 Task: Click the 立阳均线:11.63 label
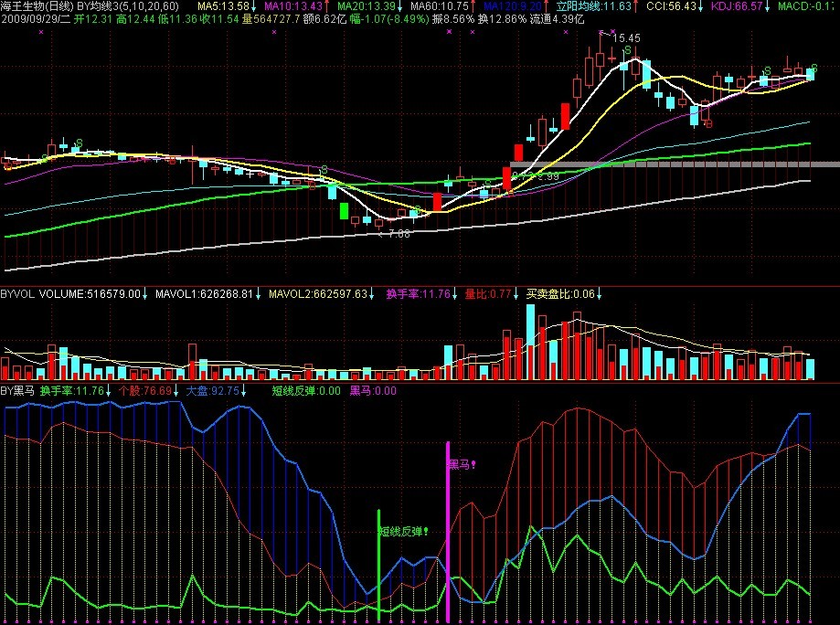[x=593, y=6]
